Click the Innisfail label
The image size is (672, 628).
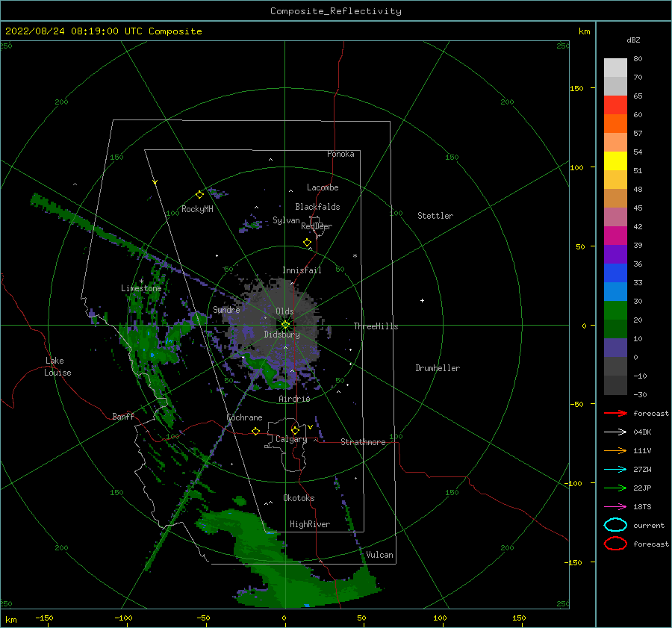302,270
